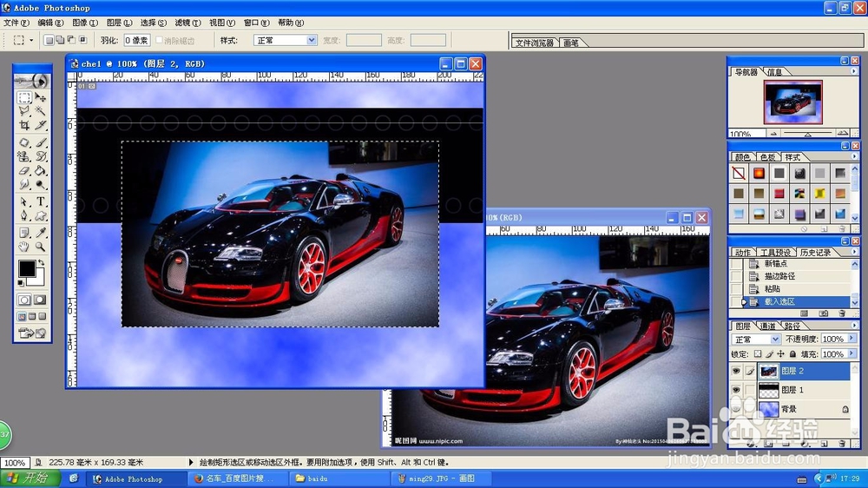Open Styles panel flyout menu arrow
Screen dimensions: 868x488
click(x=853, y=157)
